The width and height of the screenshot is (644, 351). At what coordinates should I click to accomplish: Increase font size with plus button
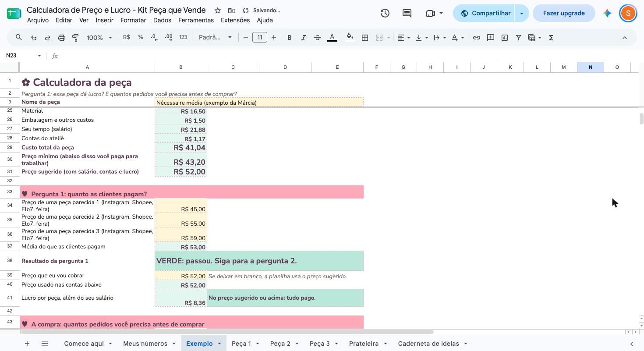(274, 38)
